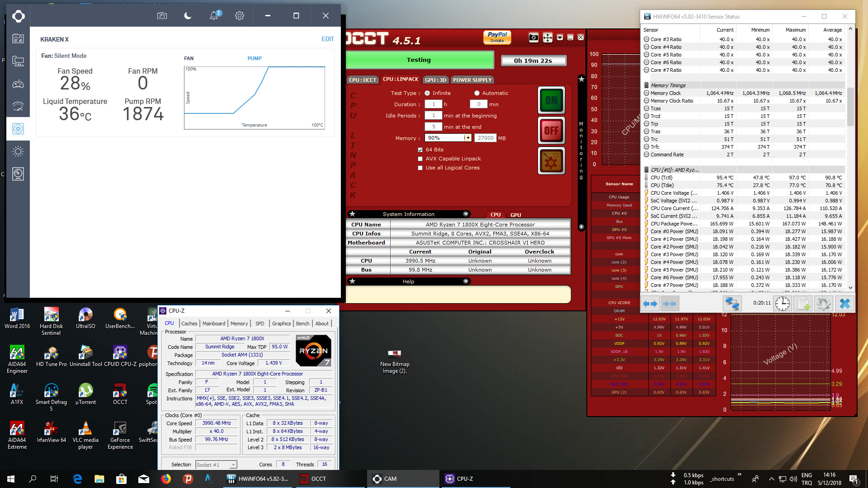Click HWiNFO blue X close sensors icon
Viewport: 868px width, 488px height.
[844, 304]
